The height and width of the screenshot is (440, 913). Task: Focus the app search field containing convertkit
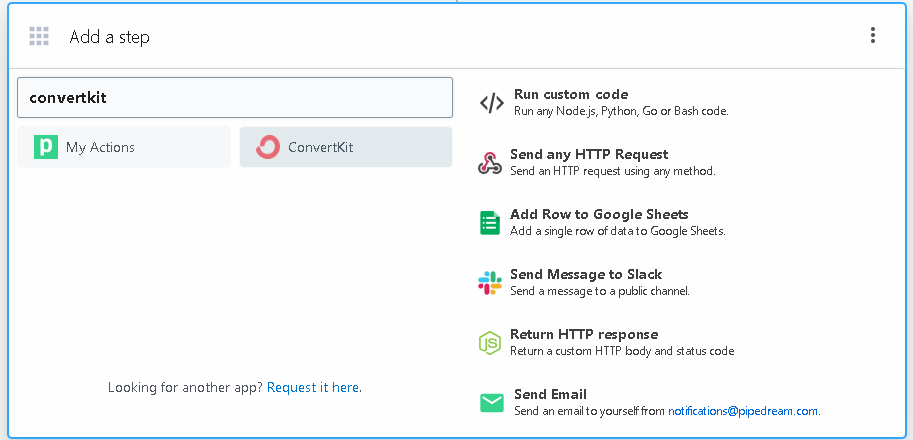[235, 97]
